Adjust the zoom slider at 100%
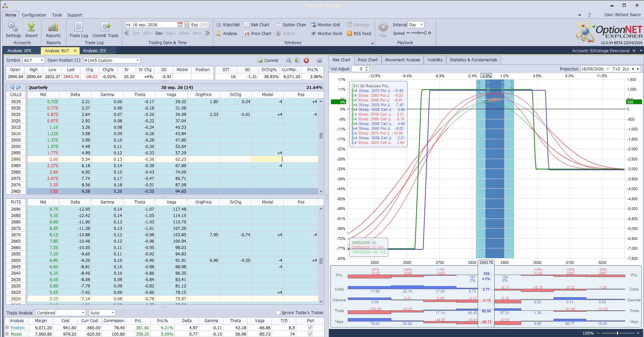This screenshot has width=644, height=337. (x=617, y=333)
